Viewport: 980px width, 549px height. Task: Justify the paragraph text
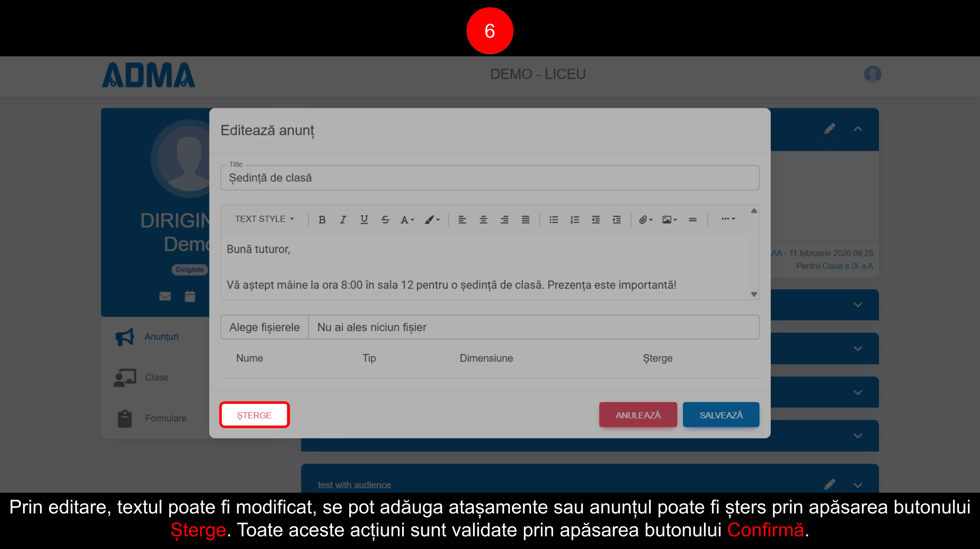[x=525, y=220]
